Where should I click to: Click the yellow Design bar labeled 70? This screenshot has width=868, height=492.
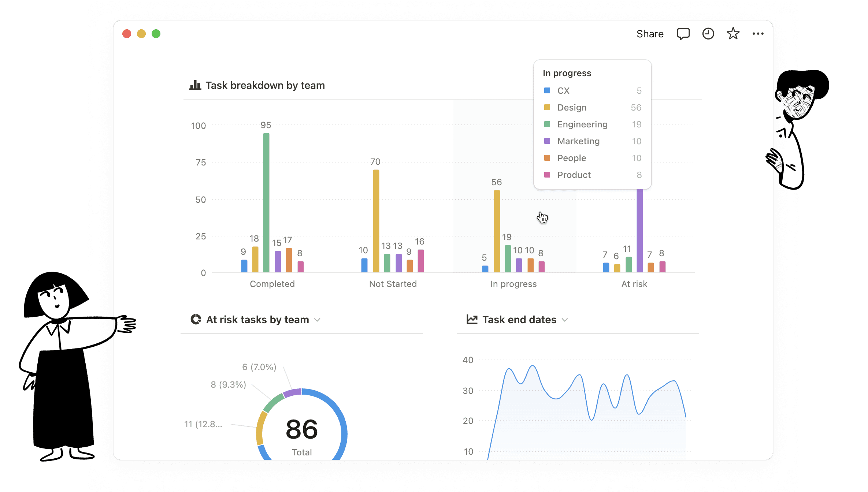point(376,221)
